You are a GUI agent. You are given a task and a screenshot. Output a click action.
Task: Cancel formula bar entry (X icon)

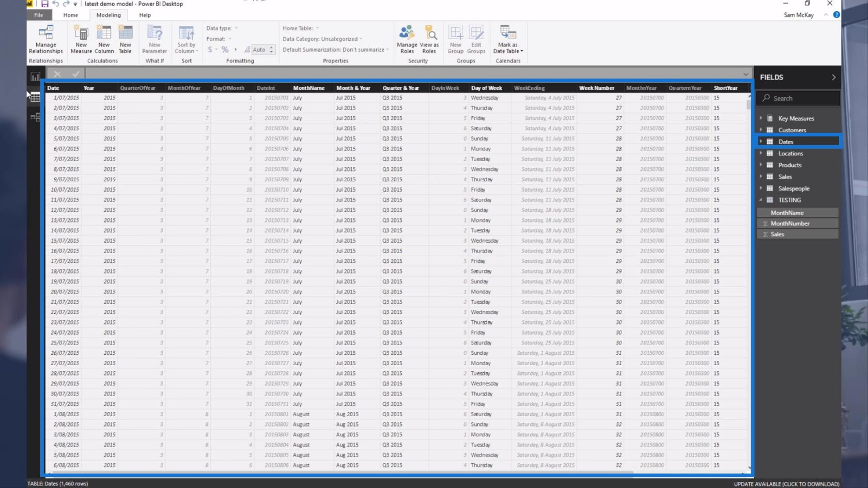(57, 74)
